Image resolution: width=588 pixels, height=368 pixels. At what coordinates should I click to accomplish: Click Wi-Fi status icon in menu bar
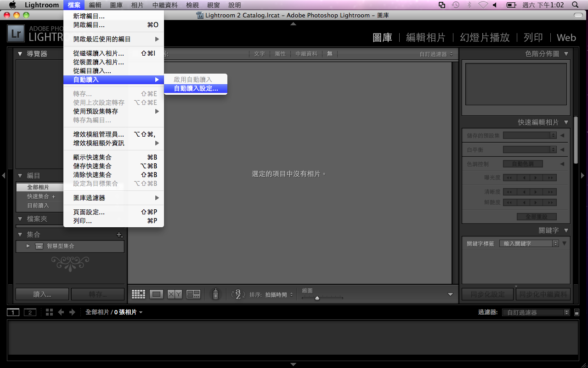click(483, 5)
